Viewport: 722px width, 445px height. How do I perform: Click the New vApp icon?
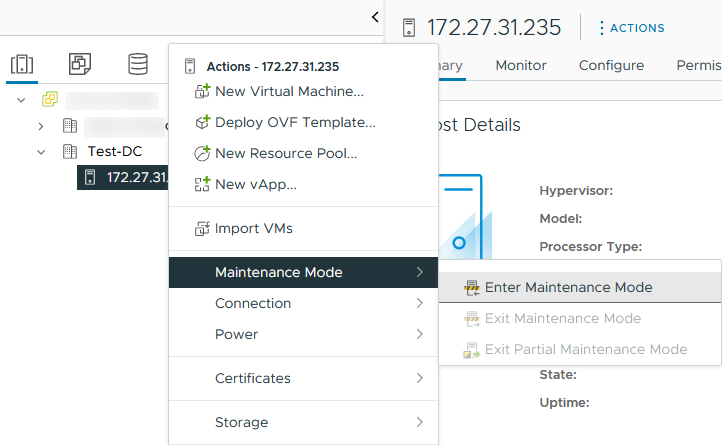point(202,184)
